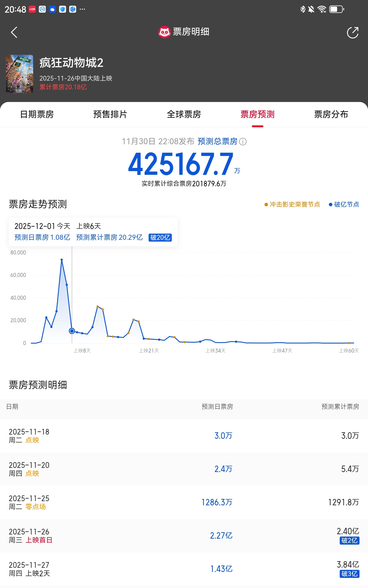This screenshot has width=368, height=588.
Task: Tap the 破3亿 badge in table
Action: point(350,574)
